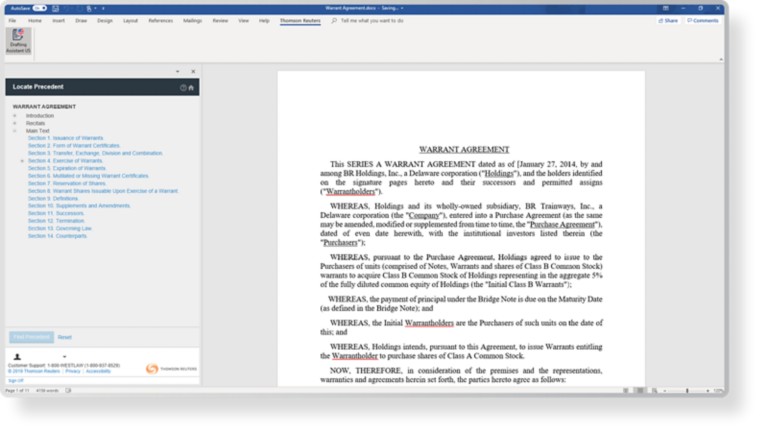The image size is (768, 432).
Task: Switch to the Mailings ribbon tab
Action: (192, 21)
